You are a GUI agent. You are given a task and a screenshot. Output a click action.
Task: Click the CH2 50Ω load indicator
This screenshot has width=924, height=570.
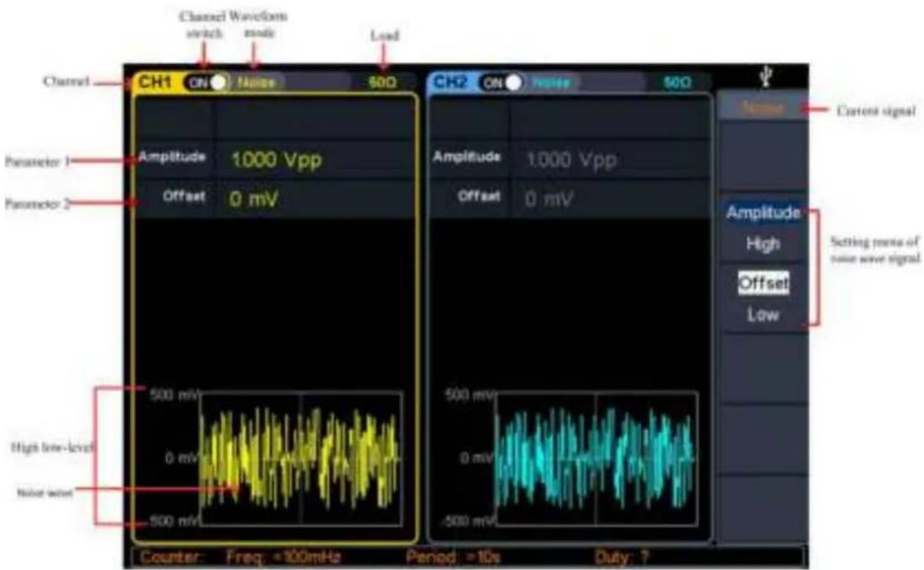tap(677, 82)
